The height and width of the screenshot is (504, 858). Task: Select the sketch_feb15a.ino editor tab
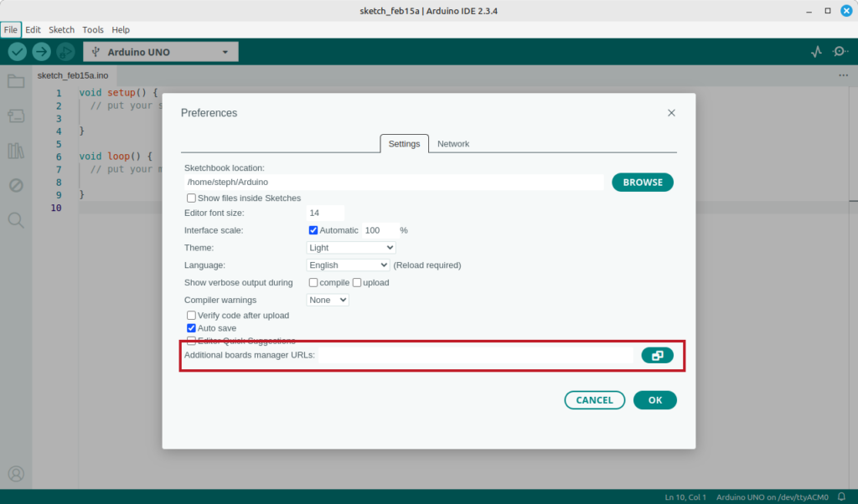coord(73,75)
